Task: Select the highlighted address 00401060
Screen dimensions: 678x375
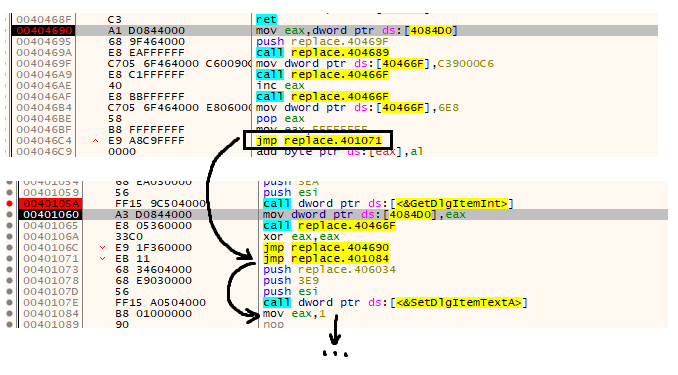Action: pyautogui.click(x=51, y=215)
